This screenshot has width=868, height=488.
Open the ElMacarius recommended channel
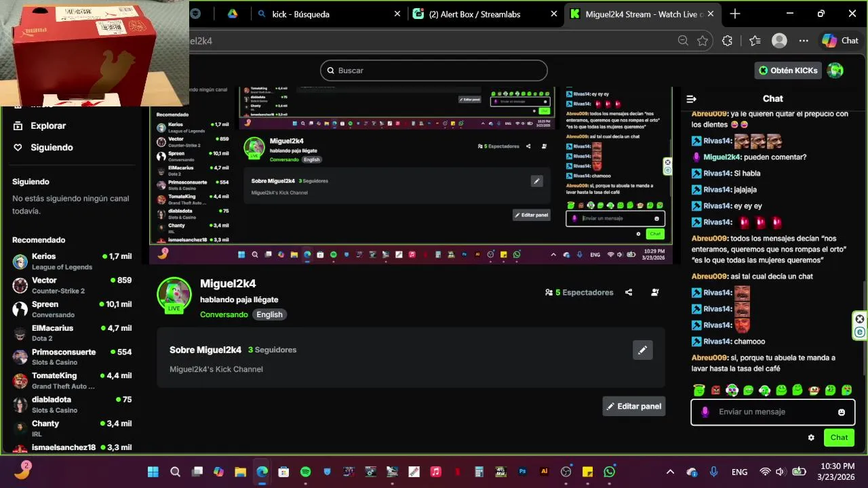tap(72, 333)
